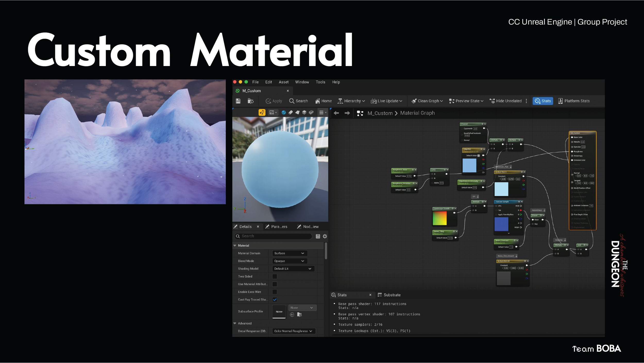
Task: Open Material Domain dropdown
Action: [x=290, y=253]
